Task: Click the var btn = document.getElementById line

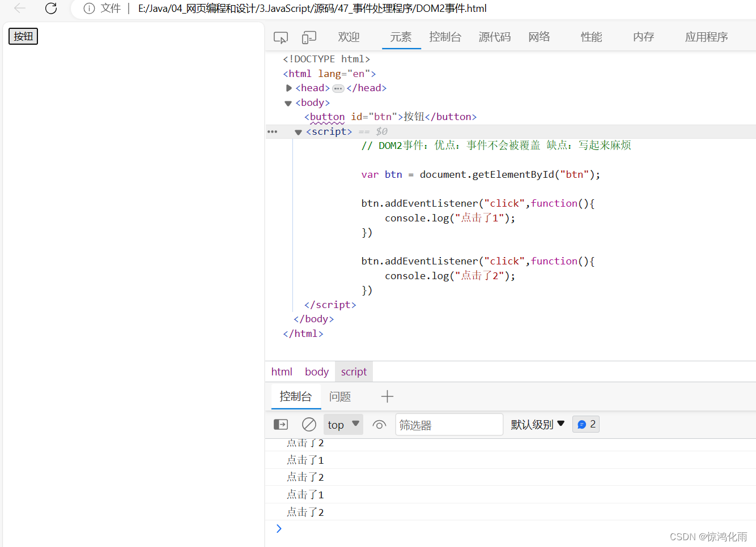Action: tap(481, 174)
